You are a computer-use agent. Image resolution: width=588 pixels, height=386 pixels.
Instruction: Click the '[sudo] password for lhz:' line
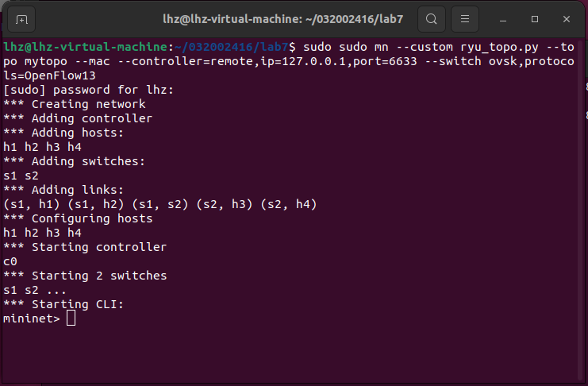(87, 90)
